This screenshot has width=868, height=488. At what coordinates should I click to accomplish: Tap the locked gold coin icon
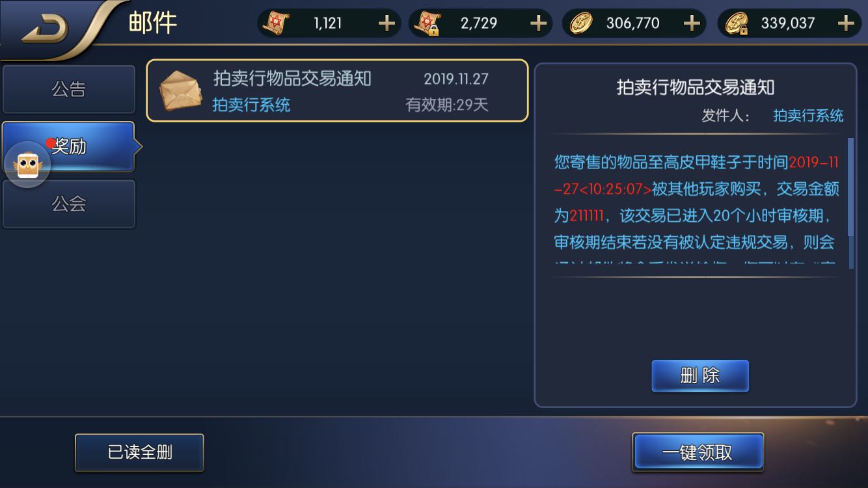(x=735, y=23)
